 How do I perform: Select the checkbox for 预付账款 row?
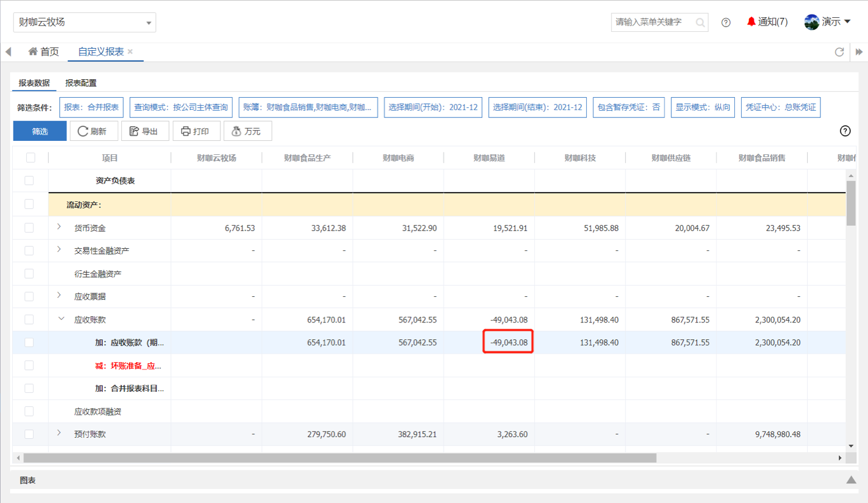pyautogui.click(x=29, y=434)
